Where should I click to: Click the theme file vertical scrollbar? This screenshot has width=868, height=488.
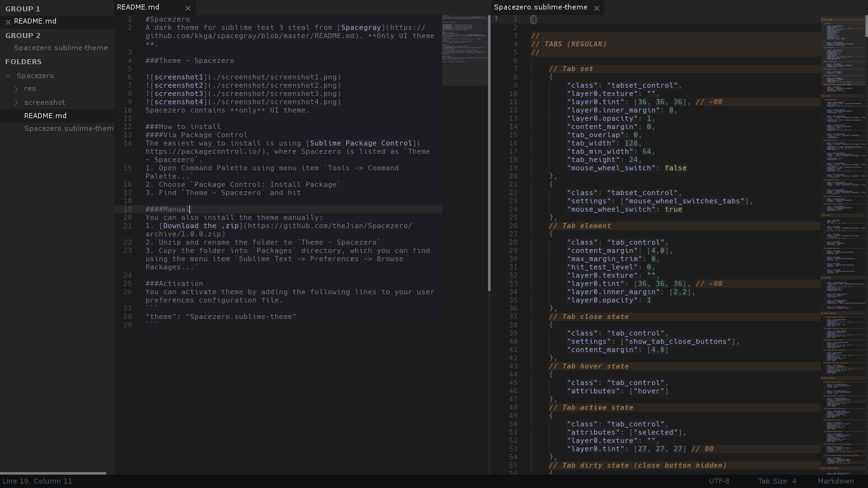[x=866, y=25]
